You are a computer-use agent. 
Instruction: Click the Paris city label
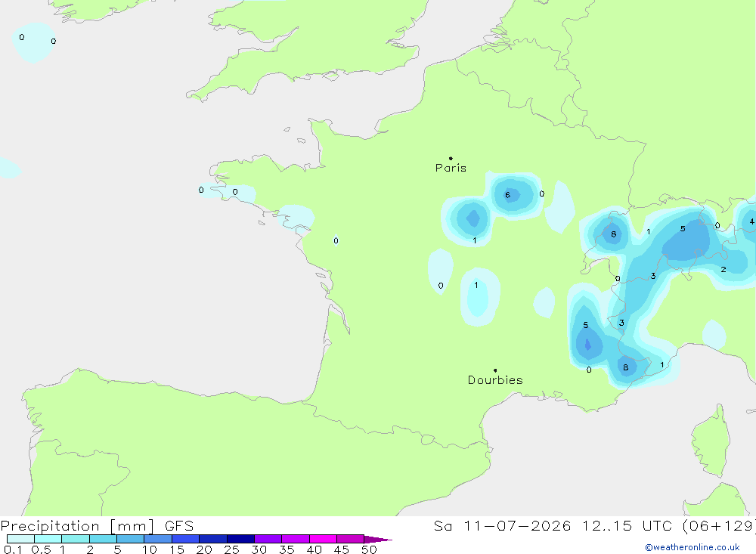tap(451, 168)
